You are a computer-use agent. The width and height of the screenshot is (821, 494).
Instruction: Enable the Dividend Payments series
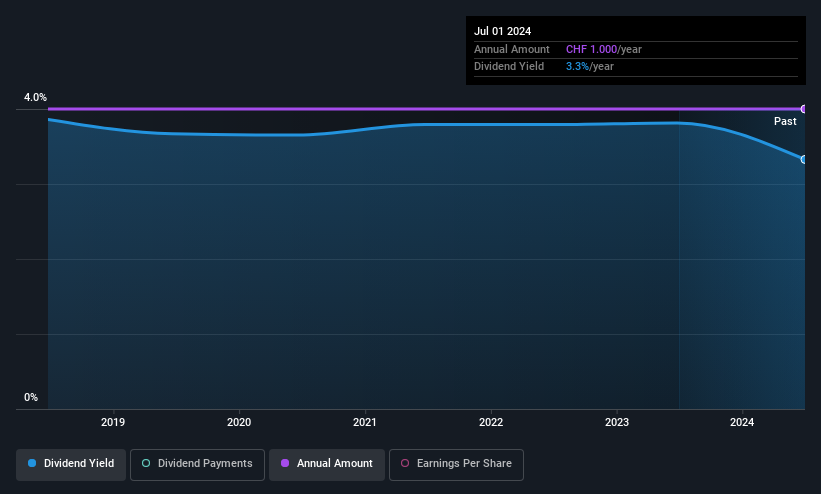[x=197, y=464]
